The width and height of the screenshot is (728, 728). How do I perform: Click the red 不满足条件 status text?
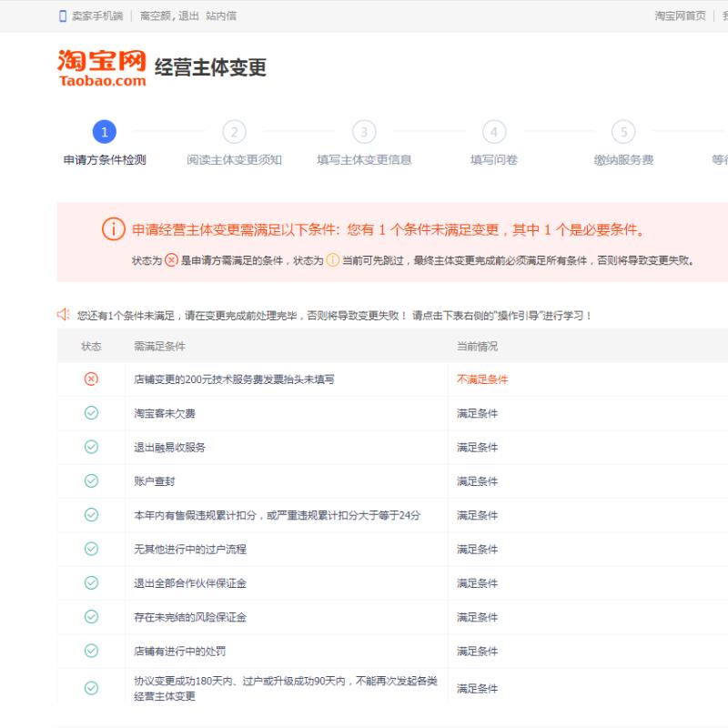tap(482, 379)
